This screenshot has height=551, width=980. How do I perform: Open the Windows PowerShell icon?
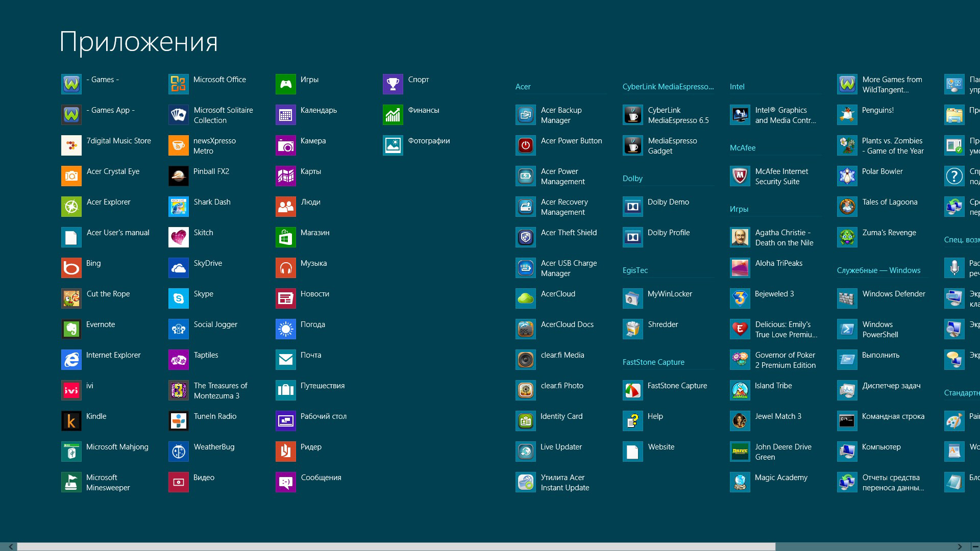(847, 329)
